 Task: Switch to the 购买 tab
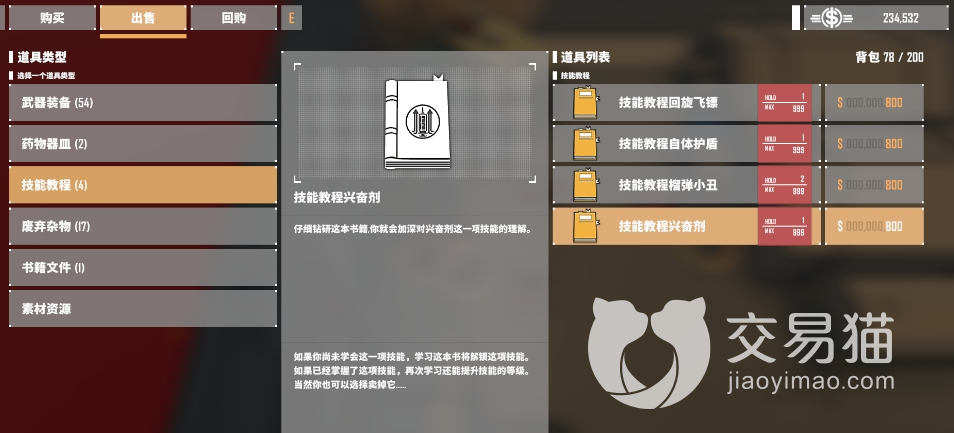pyautogui.click(x=52, y=18)
